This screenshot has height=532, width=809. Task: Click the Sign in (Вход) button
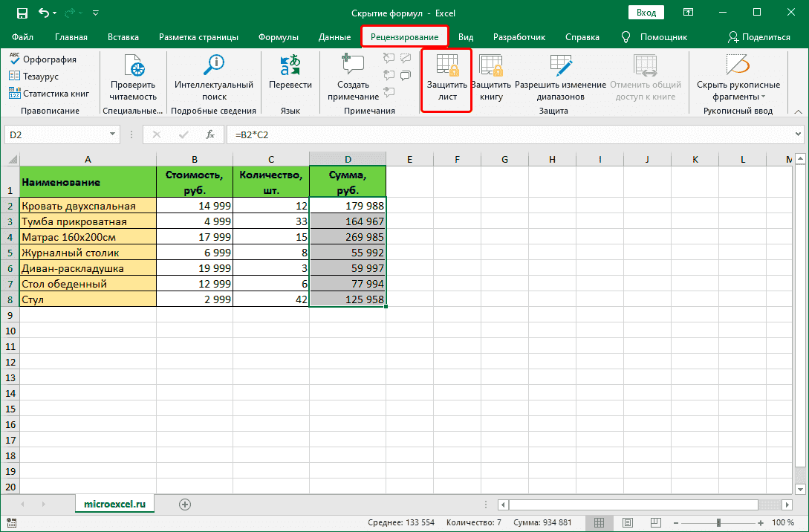[x=646, y=13]
